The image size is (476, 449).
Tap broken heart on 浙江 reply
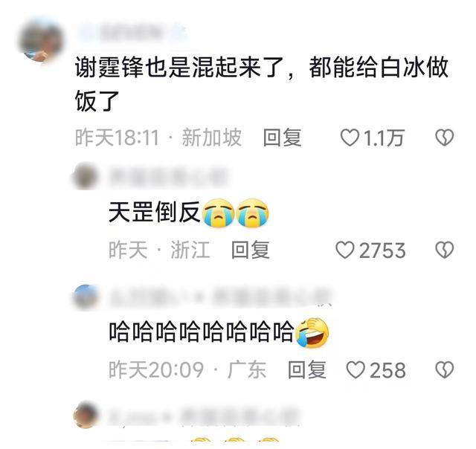[x=445, y=250]
